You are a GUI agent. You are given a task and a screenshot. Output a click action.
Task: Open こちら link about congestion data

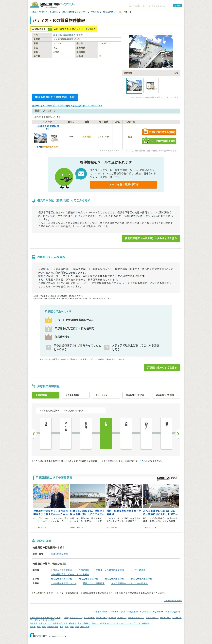pos(143,461)
